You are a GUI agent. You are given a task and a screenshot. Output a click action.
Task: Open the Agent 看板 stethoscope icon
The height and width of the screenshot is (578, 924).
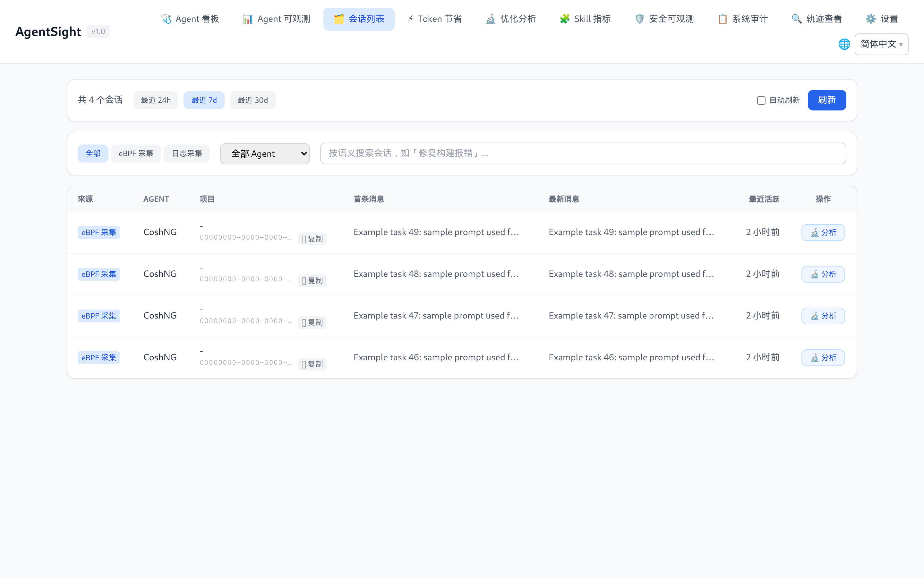[x=166, y=19]
